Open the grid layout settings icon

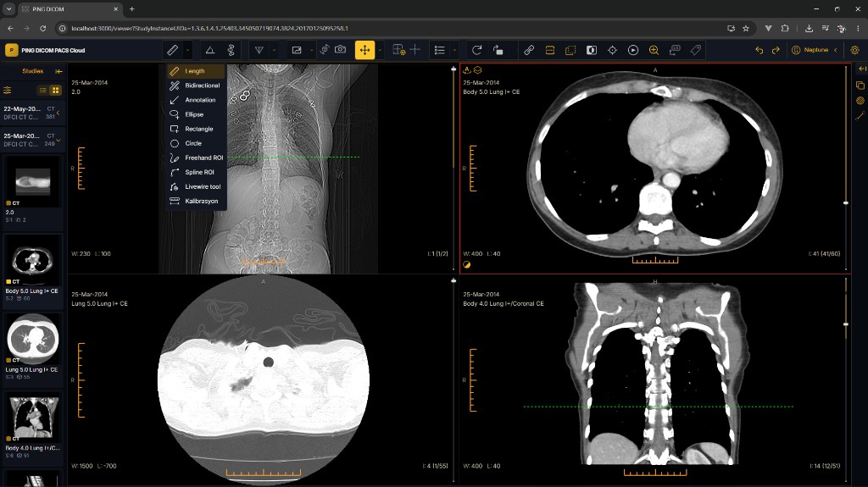point(398,50)
